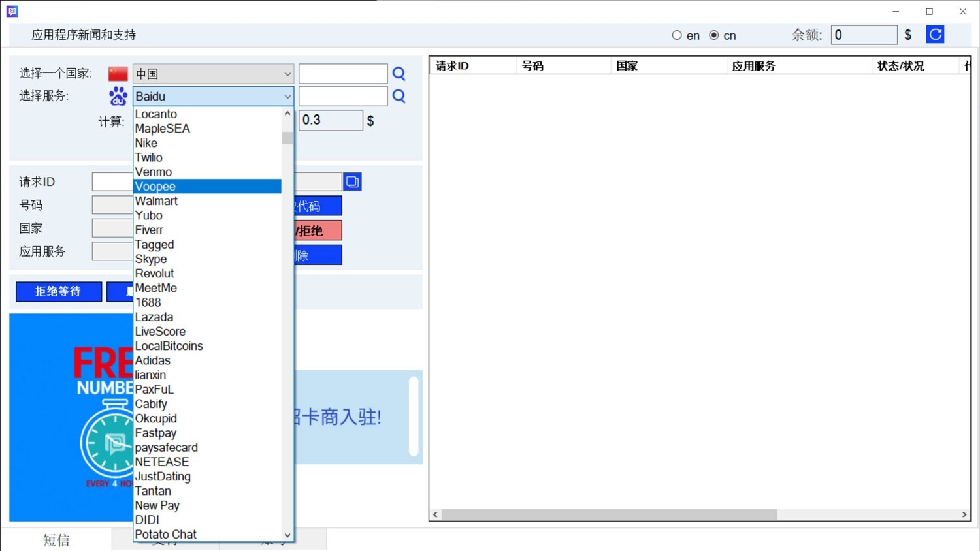Screen dimensions: 980x551
Task: Choose Locanto from the service list
Action: (207, 114)
